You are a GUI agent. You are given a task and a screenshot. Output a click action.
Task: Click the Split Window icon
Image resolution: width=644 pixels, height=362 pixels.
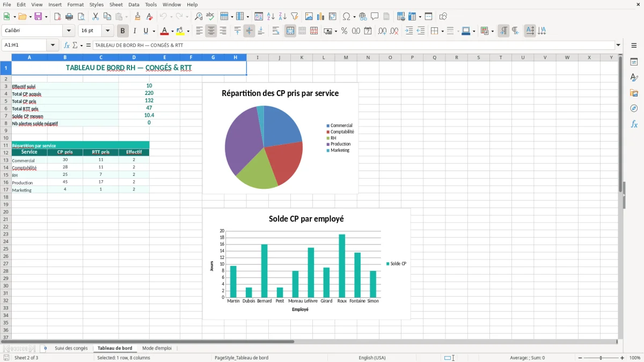tap(428, 17)
